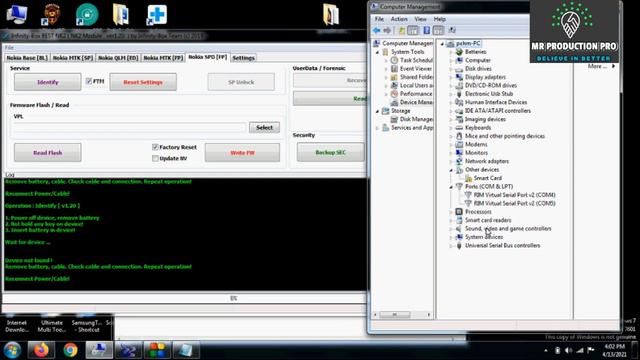Click the 0% progress bar in Infinity-Box
640x360 pixels.
click(x=184, y=298)
